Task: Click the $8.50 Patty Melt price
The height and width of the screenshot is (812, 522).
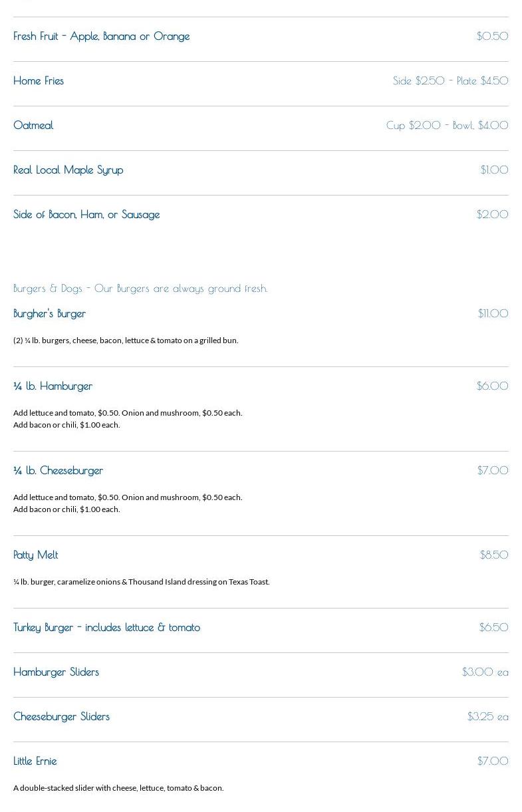Action: (x=493, y=555)
